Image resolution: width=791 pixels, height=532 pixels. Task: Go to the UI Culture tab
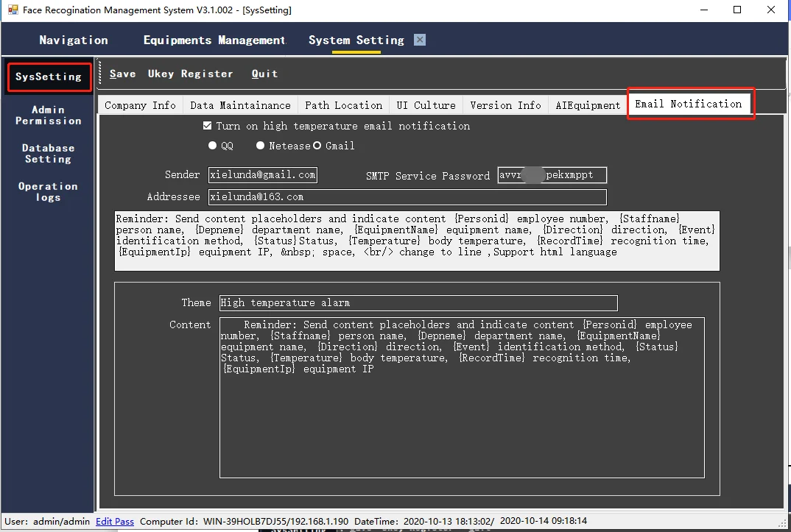click(426, 105)
